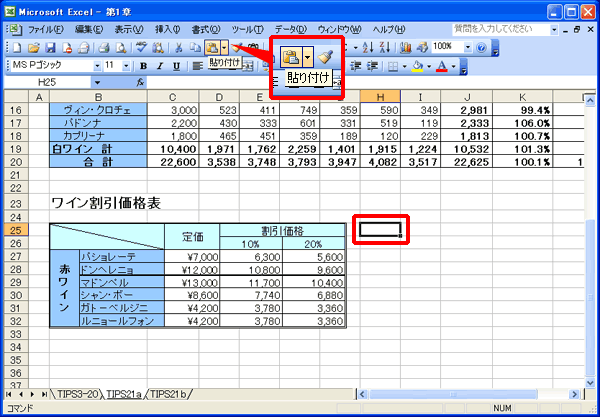The image size is (600, 417).
Task: Open the 挿入(I) menu
Action: (167, 29)
